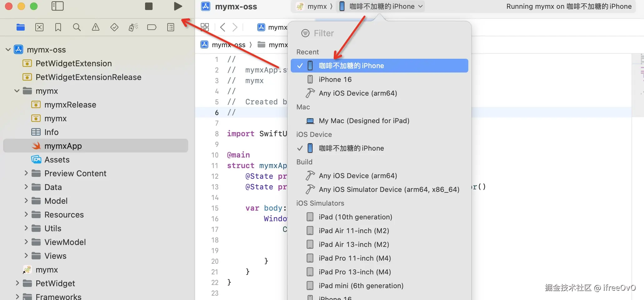Expand the Preview Content folder
Image resolution: width=644 pixels, height=300 pixels.
click(26, 173)
